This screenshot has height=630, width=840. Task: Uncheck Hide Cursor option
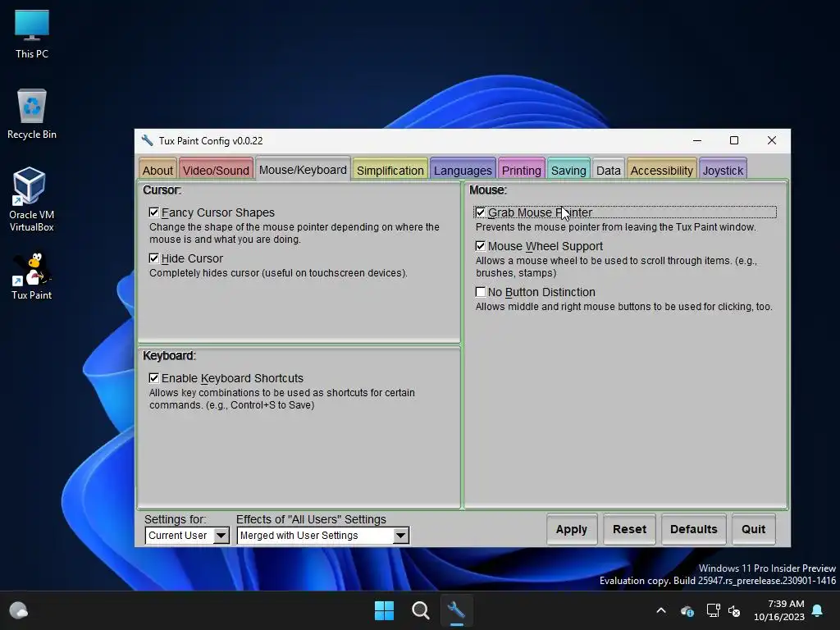(x=153, y=258)
